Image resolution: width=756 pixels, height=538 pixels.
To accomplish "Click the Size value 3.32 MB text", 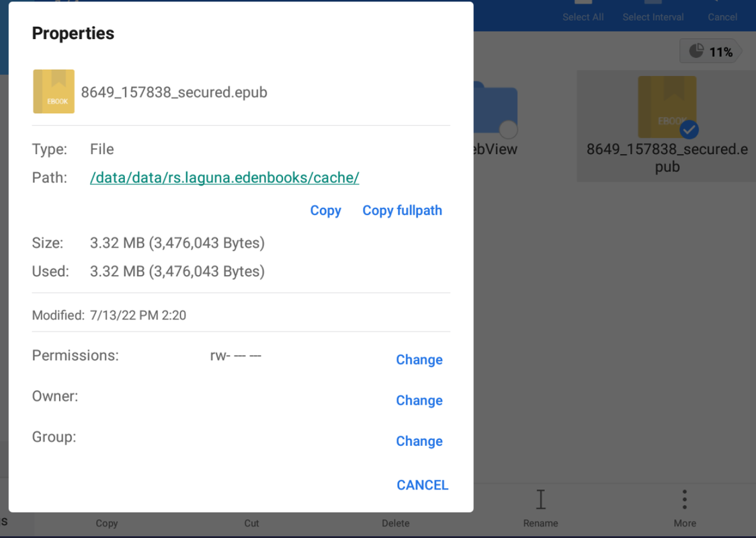I will tap(177, 243).
